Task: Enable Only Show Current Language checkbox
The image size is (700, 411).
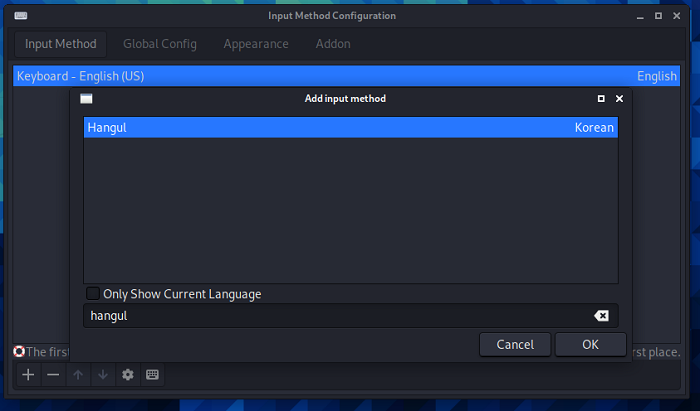Action: [93, 294]
